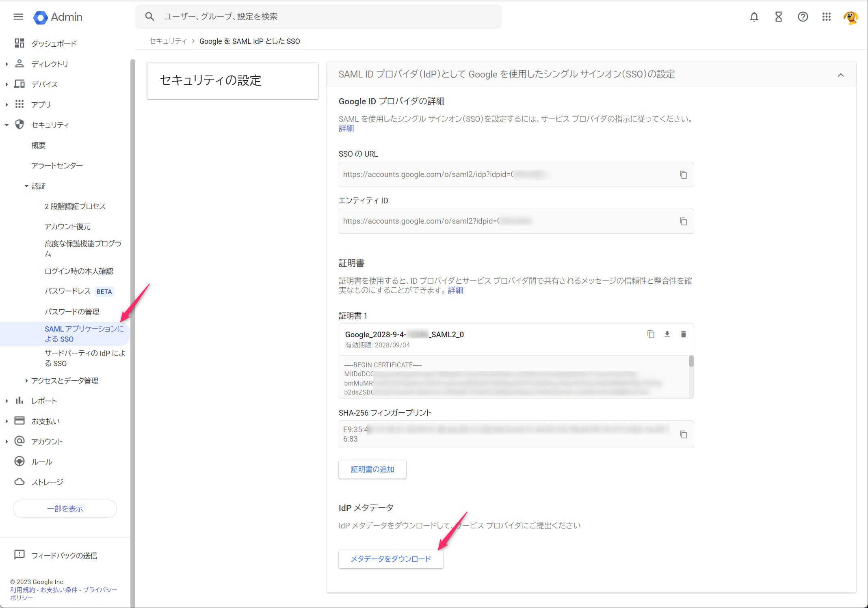This screenshot has height=608, width=868.
Task: Download certificate 1 file
Action: click(x=667, y=334)
